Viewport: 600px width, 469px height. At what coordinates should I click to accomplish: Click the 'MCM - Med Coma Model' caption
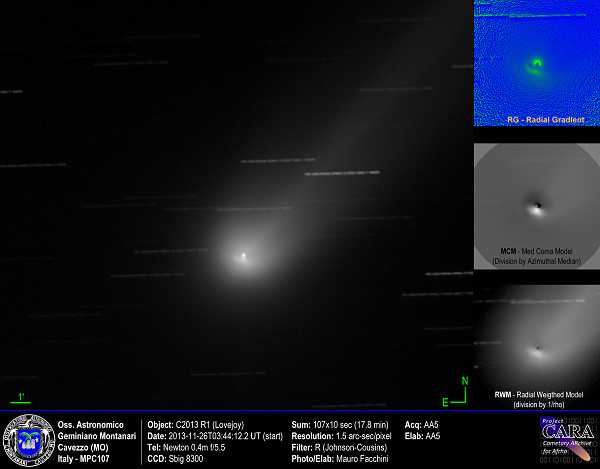pyautogui.click(x=536, y=251)
